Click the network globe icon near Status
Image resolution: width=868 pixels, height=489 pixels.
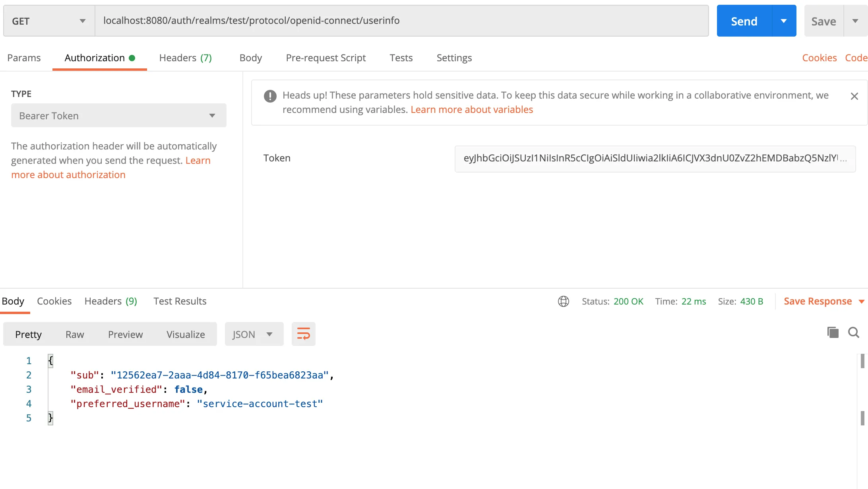[x=563, y=301]
